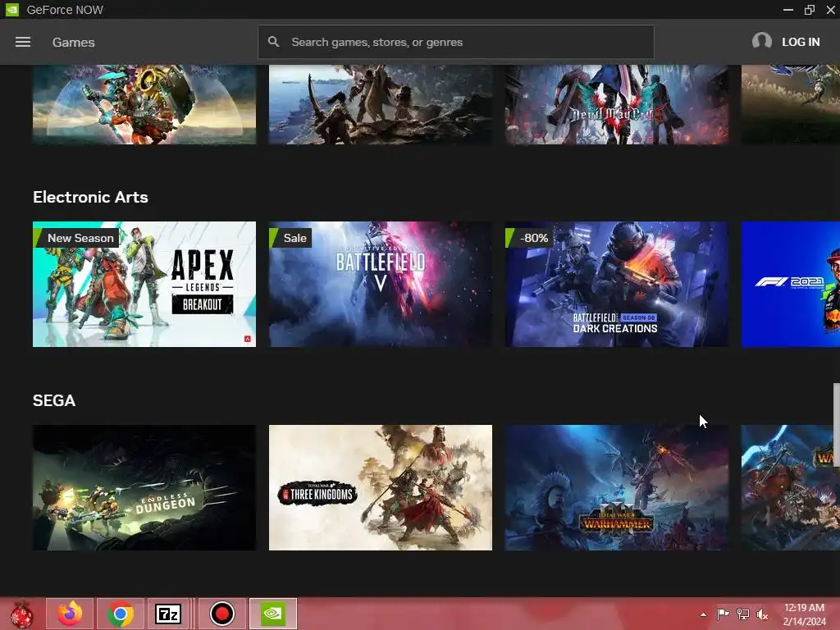This screenshot has width=840, height=630.
Task: Open the Action Center flag icon
Action: point(723,614)
